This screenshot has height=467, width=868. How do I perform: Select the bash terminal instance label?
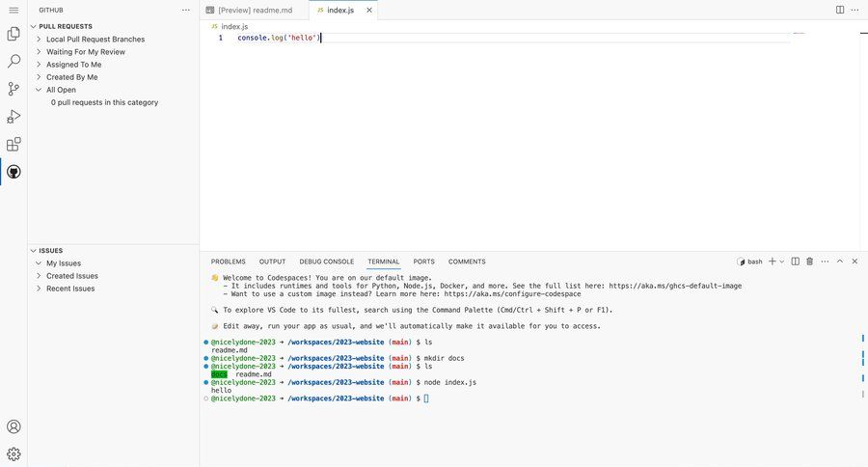[749, 261]
